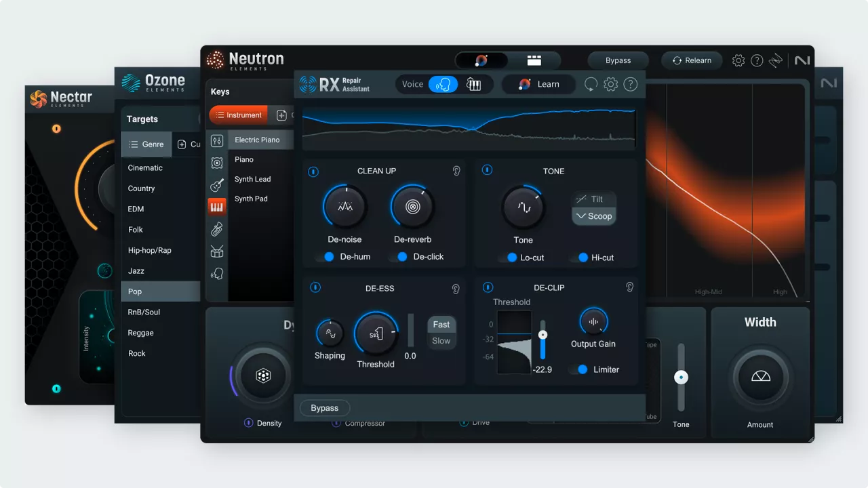Solo-listen the DE-CLIP module ear icon
Image resolution: width=868 pixels, height=488 pixels.
(x=629, y=287)
